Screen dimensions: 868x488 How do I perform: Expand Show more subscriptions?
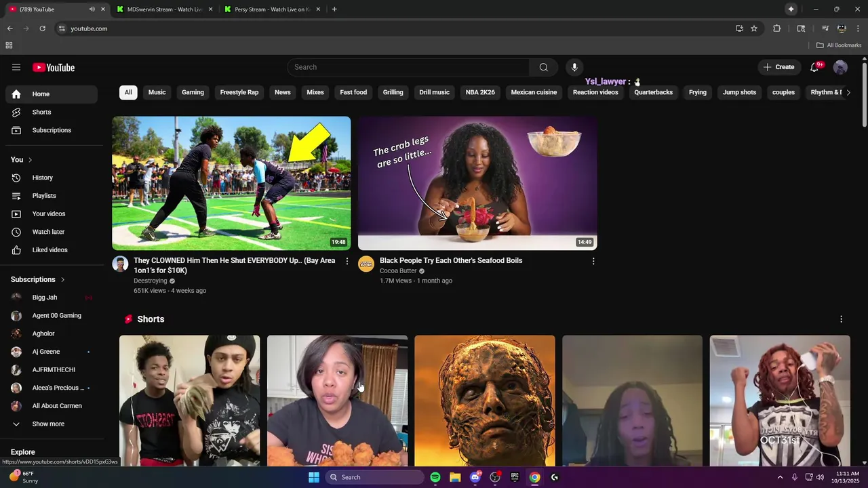point(52,424)
